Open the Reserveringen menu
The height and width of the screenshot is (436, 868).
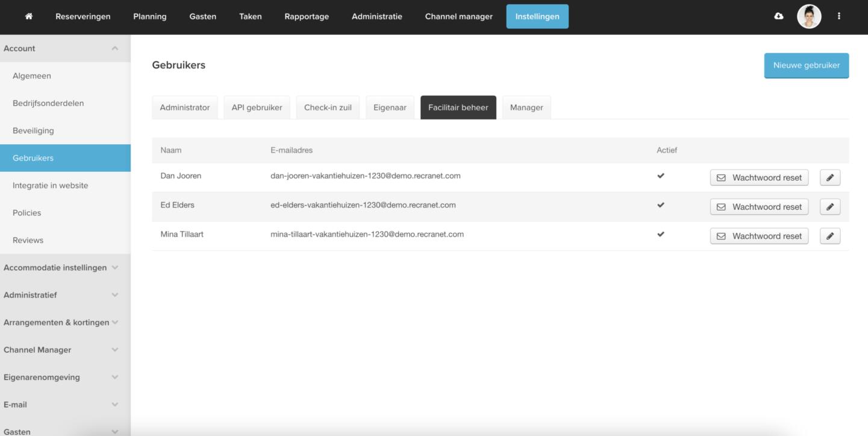tap(83, 16)
